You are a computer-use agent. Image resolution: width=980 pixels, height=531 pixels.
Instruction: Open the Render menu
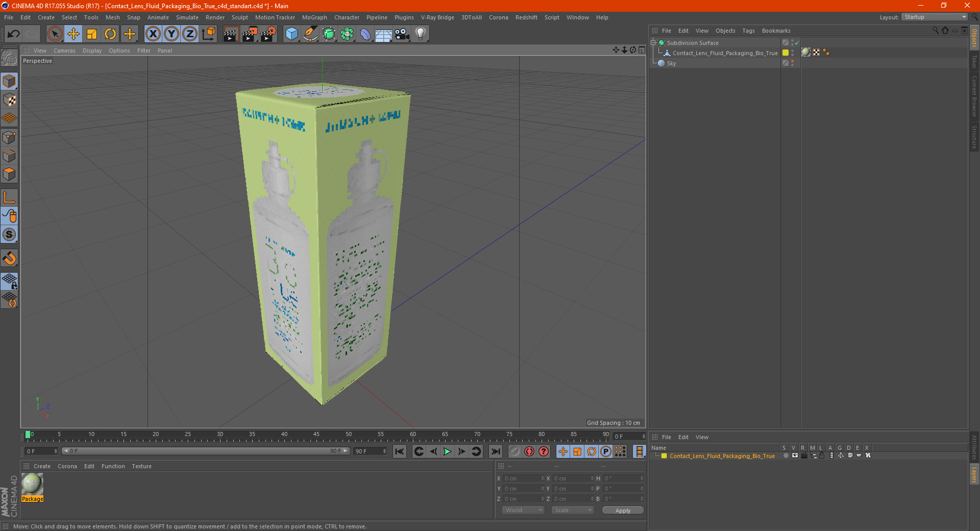(215, 17)
